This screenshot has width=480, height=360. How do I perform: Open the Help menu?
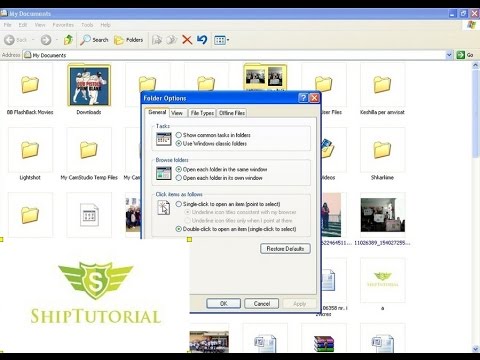(105, 25)
